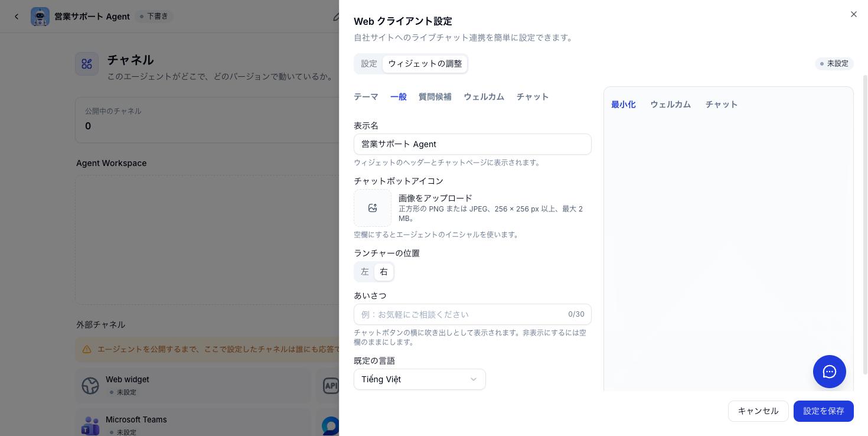
Task: Click the panel's vertical scrollbar
Action: [865, 224]
